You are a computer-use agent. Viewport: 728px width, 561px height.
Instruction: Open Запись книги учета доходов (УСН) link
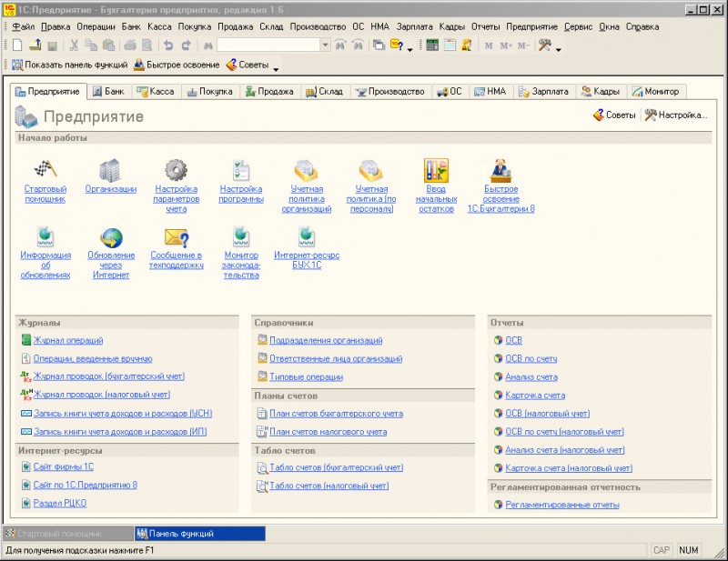tap(123, 413)
